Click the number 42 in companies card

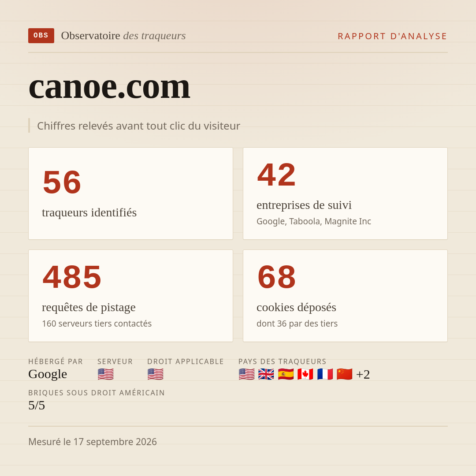276,175
